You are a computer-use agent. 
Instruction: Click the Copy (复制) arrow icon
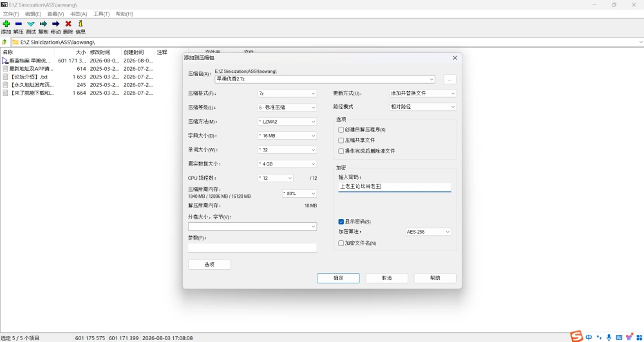(x=43, y=24)
